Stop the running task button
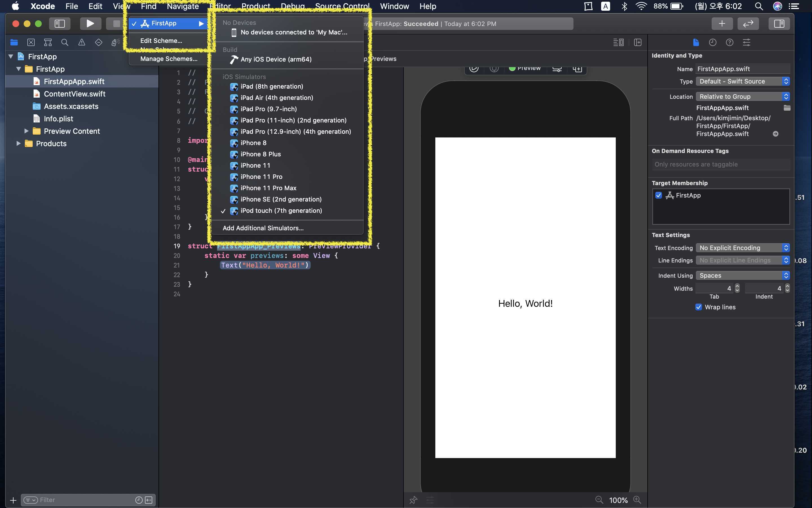812x508 pixels. [x=116, y=23]
